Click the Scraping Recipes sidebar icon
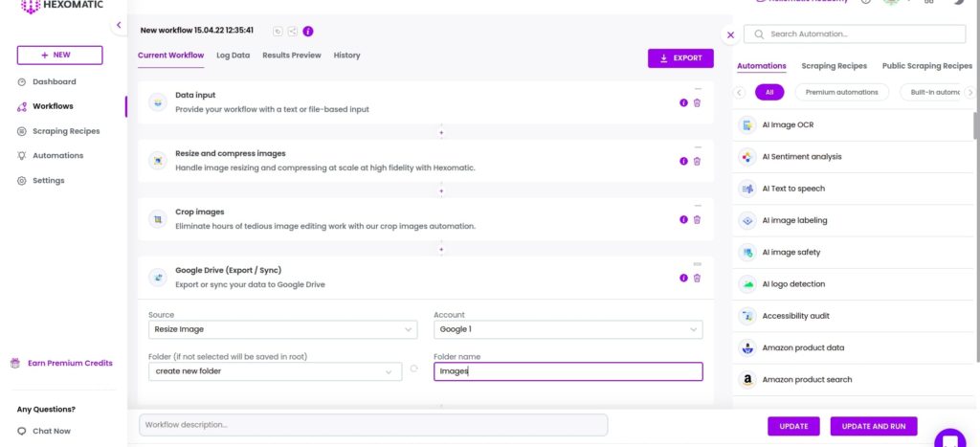The width and height of the screenshot is (980, 447). pos(21,131)
